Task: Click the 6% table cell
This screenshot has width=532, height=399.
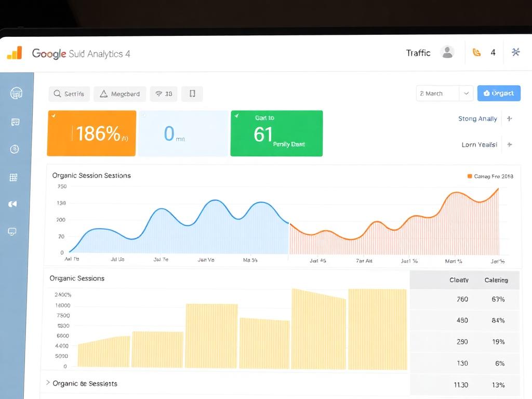Action: (x=499, y=363)
